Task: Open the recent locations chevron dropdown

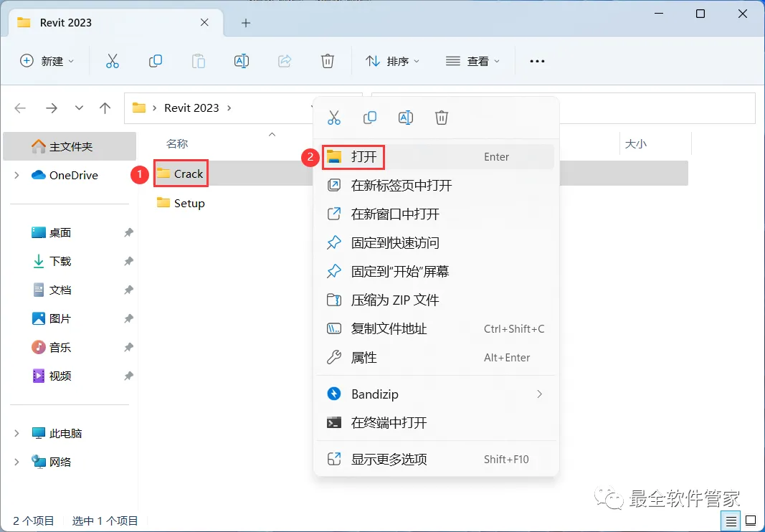Action: pos(79,108)
